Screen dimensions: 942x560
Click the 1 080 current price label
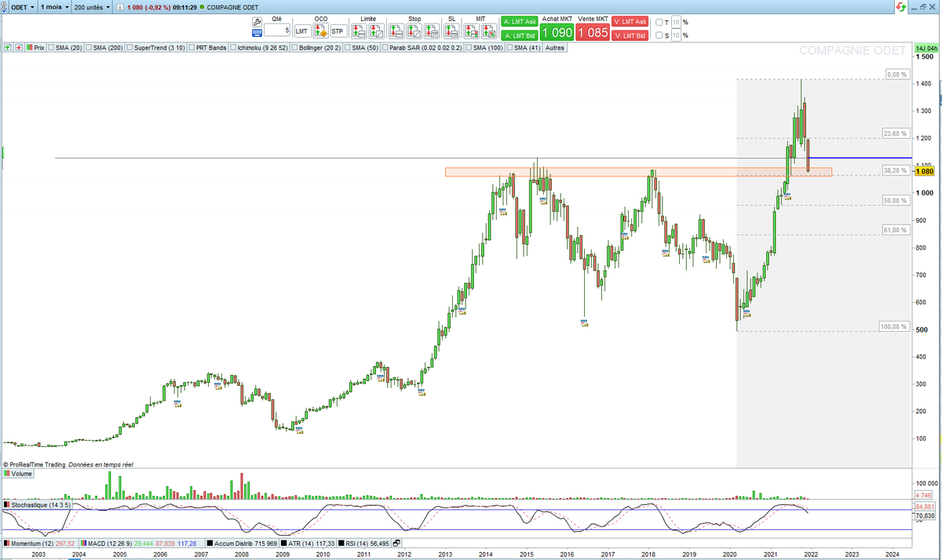point(926,170)
